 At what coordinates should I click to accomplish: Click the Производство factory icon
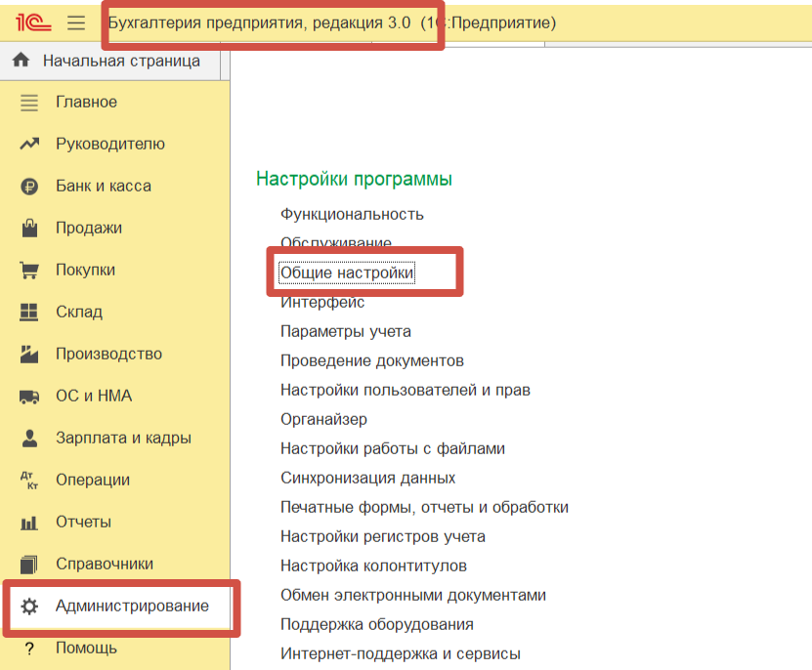pyautogui.click(x=29, y=355)
